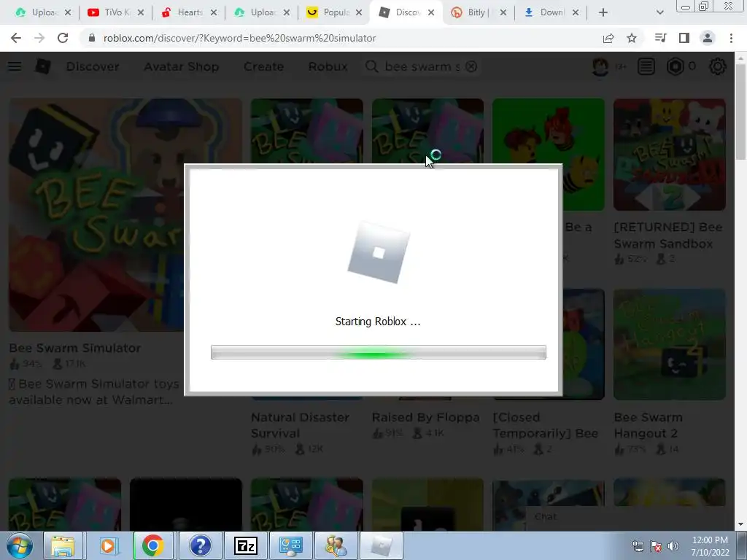The width and height of the screenshot is (747, 560).
Task: Open the Chrome profile avatar icon
Action: point(708,38)
